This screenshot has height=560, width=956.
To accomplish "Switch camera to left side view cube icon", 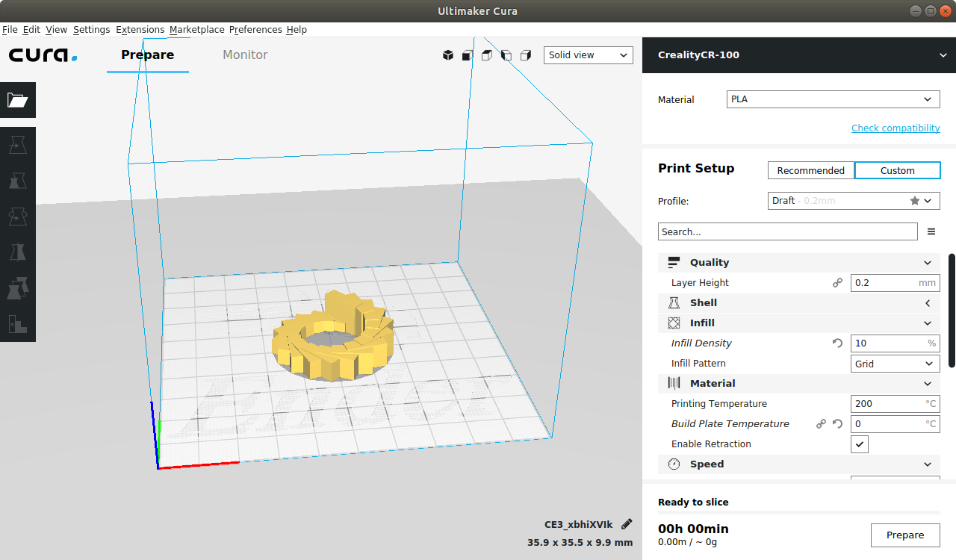I will 506,55.
